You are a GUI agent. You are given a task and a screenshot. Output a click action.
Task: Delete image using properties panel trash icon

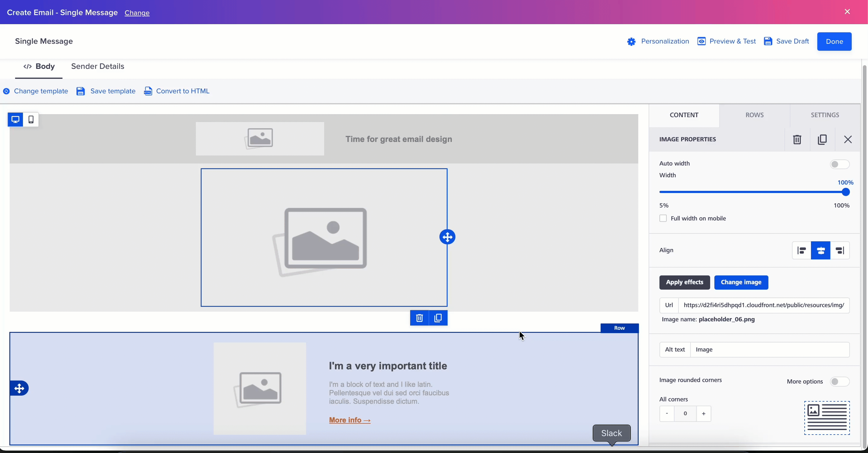click(797, 140)
